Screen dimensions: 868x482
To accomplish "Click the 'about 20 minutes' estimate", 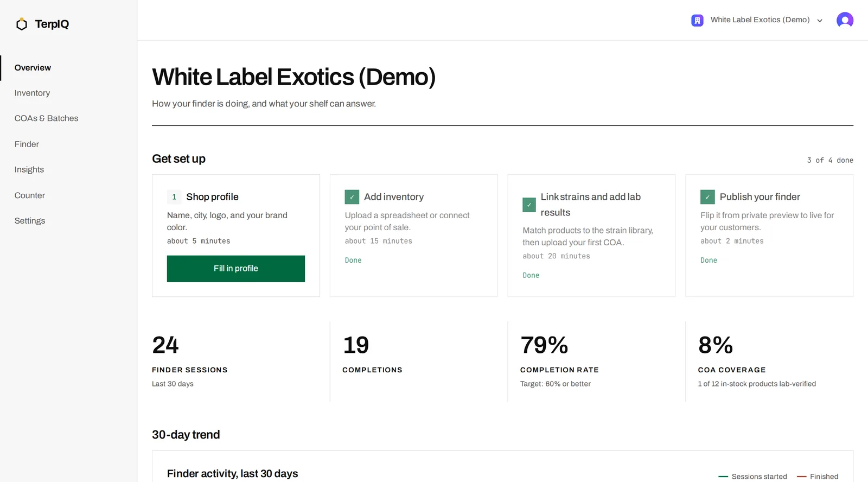I will (x=556, y=256).
